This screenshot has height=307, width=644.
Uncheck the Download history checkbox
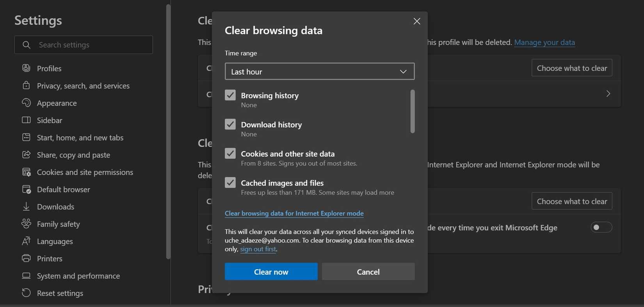click(x=230, y=124)
